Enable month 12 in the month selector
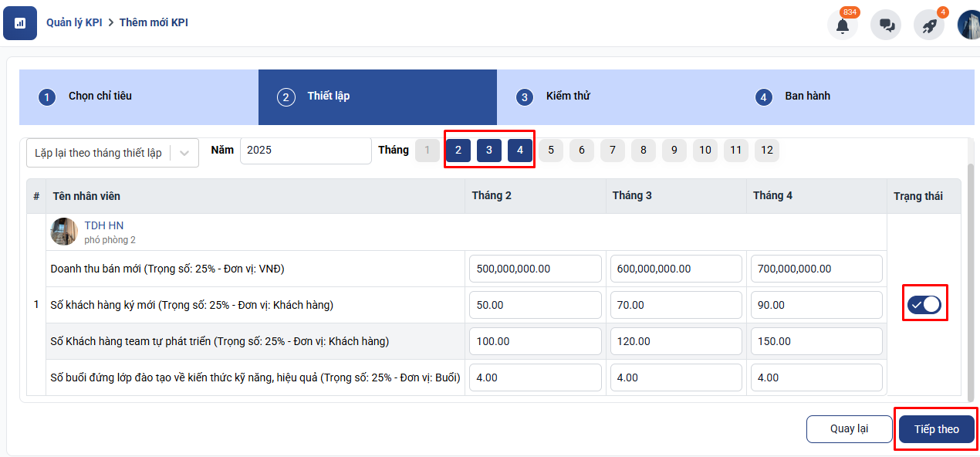The image size is (980, 457). pyautogui.click(x=766, y=151)
